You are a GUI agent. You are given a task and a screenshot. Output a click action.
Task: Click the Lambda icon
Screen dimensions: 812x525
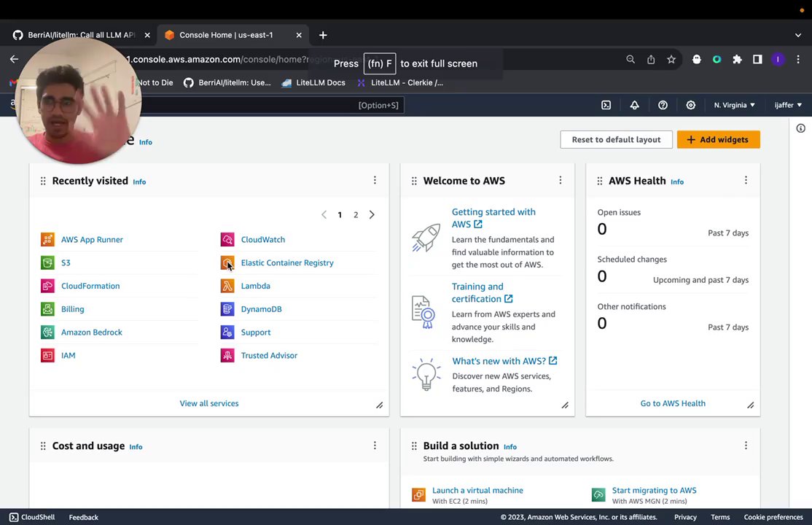click(227, 286)
